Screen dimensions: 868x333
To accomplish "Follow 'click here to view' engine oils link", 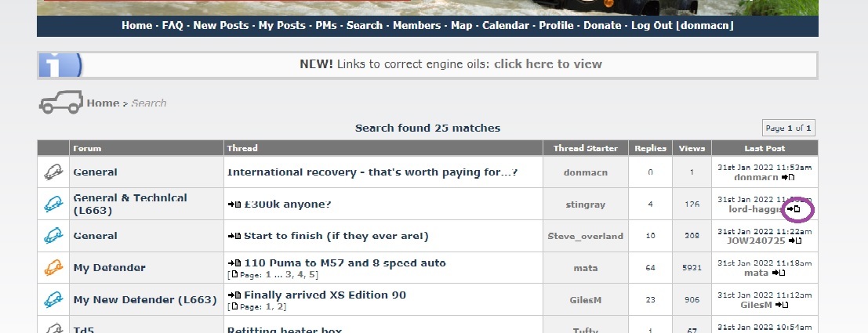I will pos(548,64).
